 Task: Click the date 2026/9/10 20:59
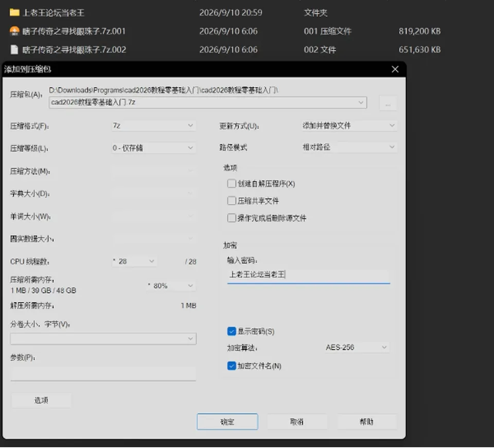click(231, 12)
